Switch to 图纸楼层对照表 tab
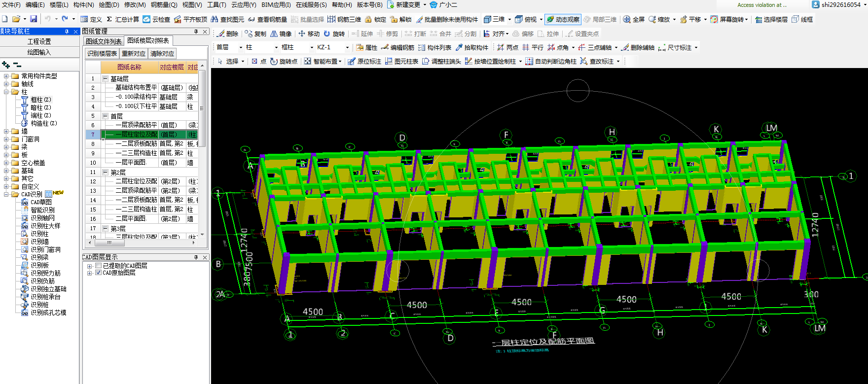 [x=148, y=40]
